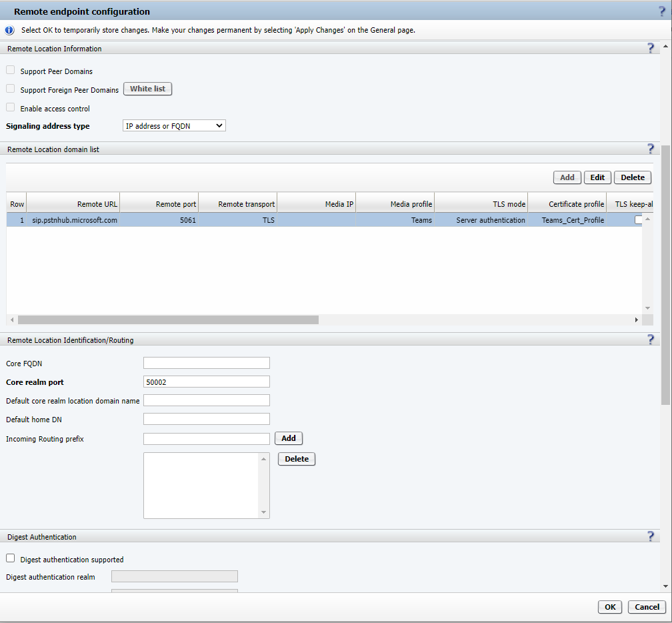This screenshot has height=623, width=672.
Task: Click the Default home DN field
Action: (207, 419)
